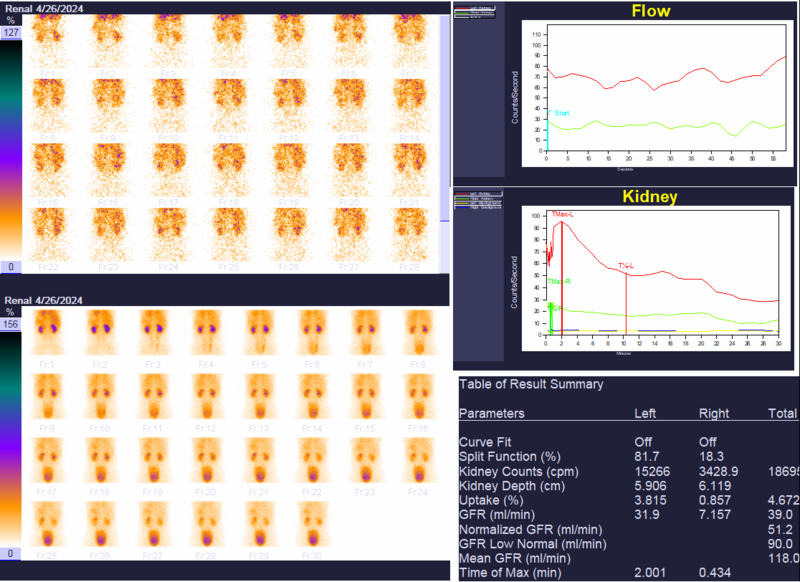Click the lower panel color scale gradient bar

click(x=12, y=440)
